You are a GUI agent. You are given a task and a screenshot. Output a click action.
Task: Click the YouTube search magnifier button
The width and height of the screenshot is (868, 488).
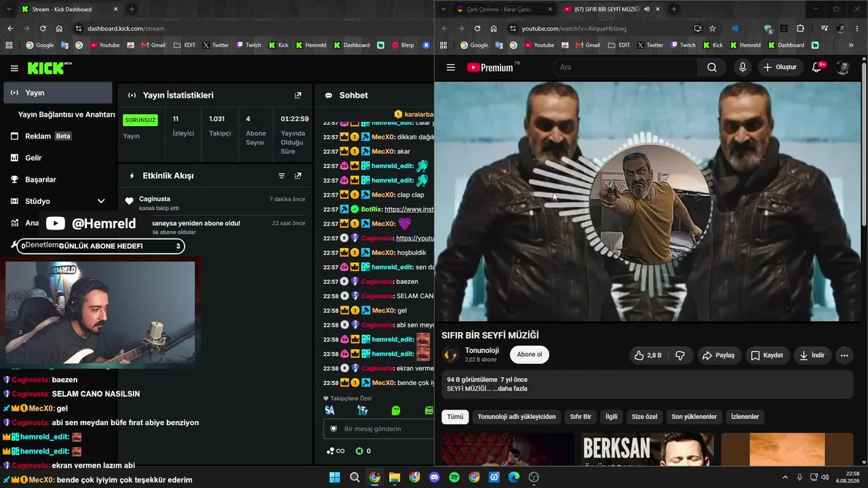pyautogui.click(x=712, y=67)
